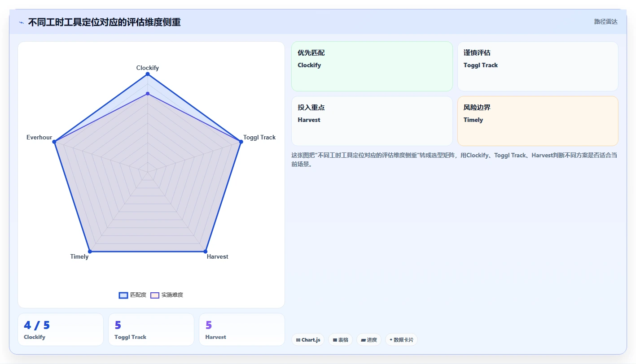Click the radar data point at Harvest
The height and width of the screenshot is (364, 636).
205,251
